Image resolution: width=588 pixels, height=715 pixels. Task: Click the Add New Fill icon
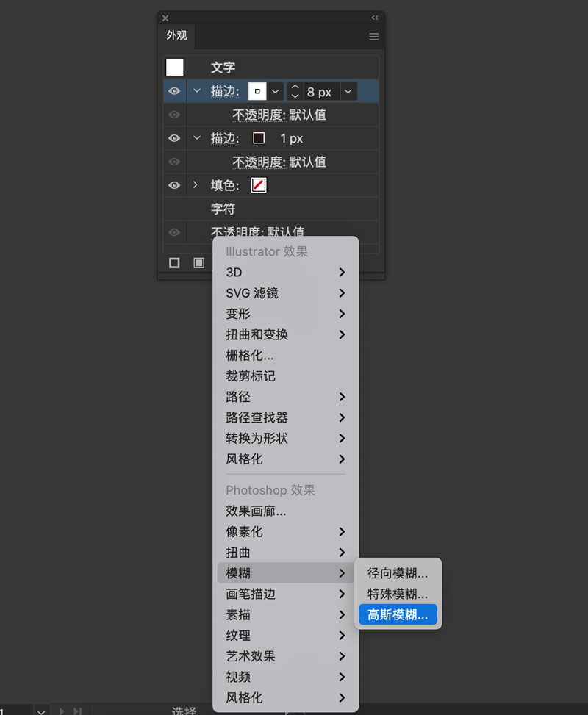198,263
